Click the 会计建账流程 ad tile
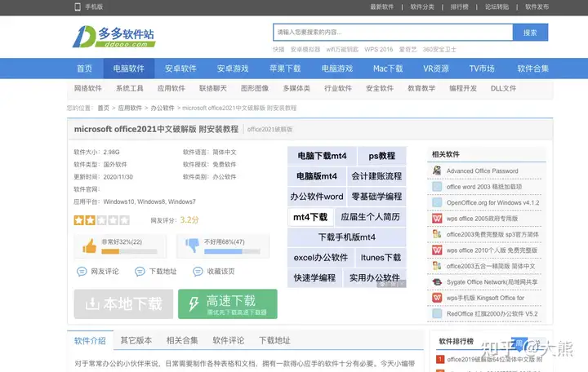This screenshot has width=588, height=372. [x=376, y=176]
